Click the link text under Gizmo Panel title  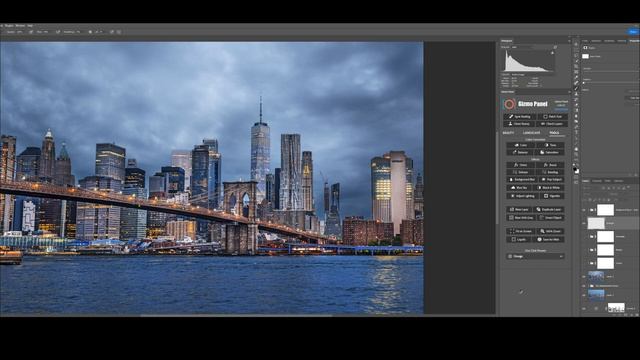click(562, 109)
